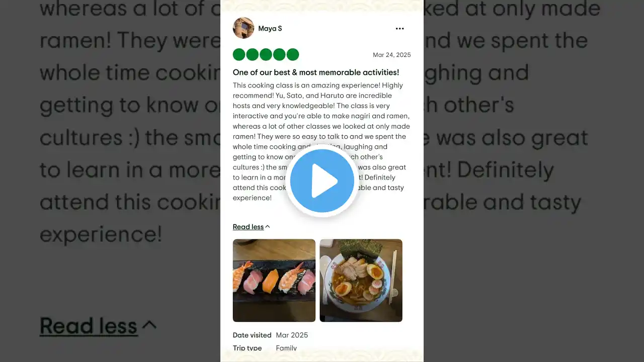This screenshot has height=362, width=644.
Task: Select the third green rating circle
Action: pyautogui.click(x=266, y=55)
